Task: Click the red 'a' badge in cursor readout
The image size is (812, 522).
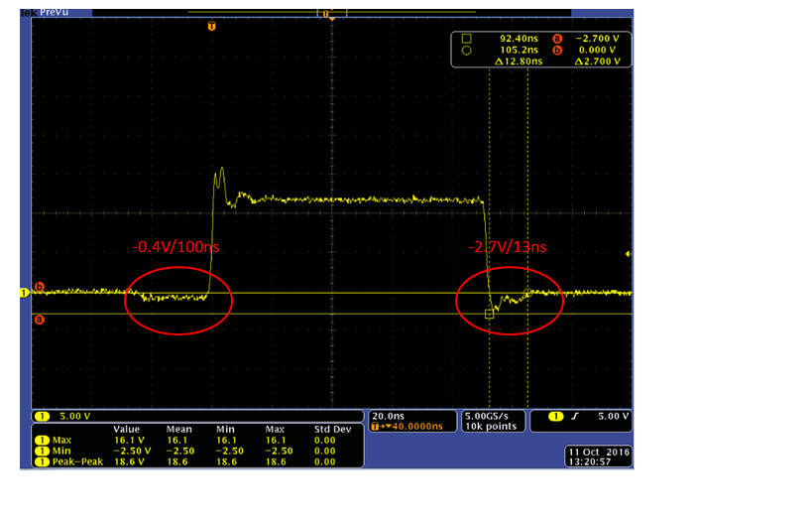Action: click(x=557, y=39)
